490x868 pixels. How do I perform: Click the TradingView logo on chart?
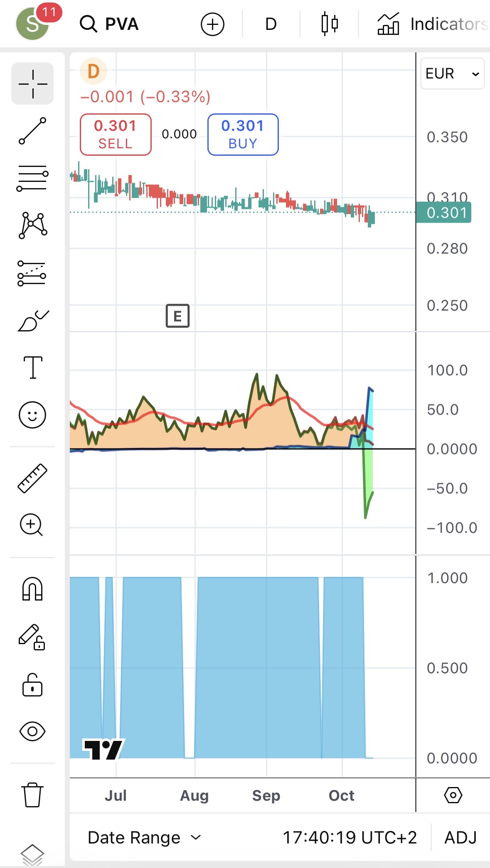(104, 749)
